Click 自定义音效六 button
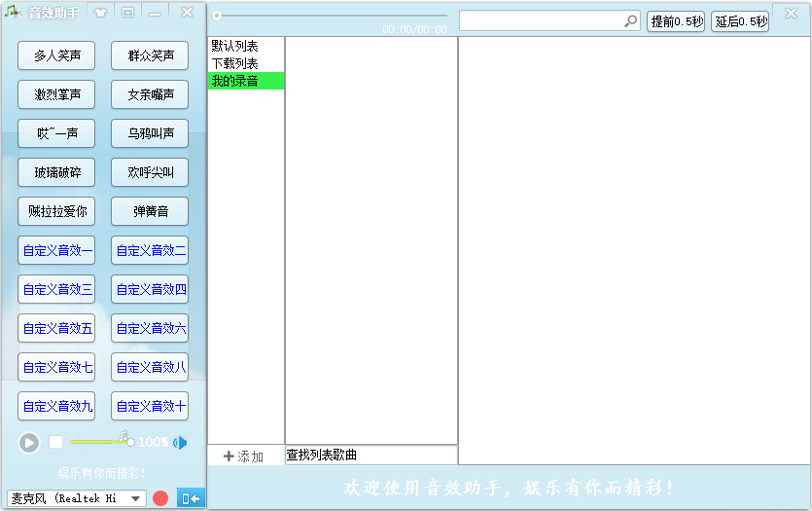 pos(150,328)
